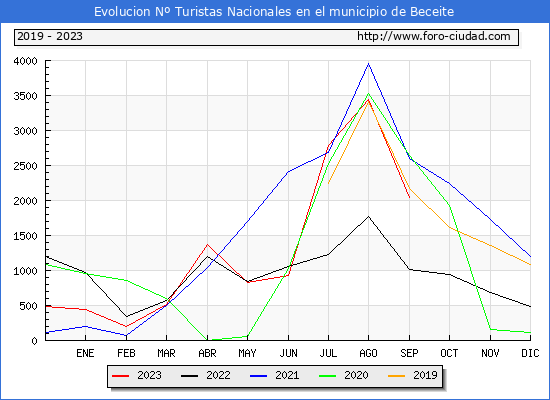Image resolution: width=550 pixels, height=400 pixels.
Task: Click the black 2022 line peak at AGO
Action: pyautogui.click(x=368, y=216)
